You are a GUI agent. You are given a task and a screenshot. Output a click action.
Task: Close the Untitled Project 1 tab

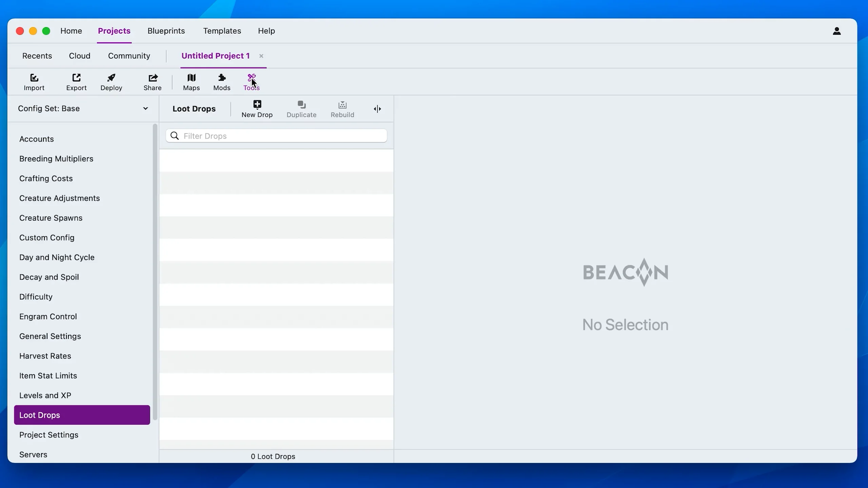[x=261, y=56]
